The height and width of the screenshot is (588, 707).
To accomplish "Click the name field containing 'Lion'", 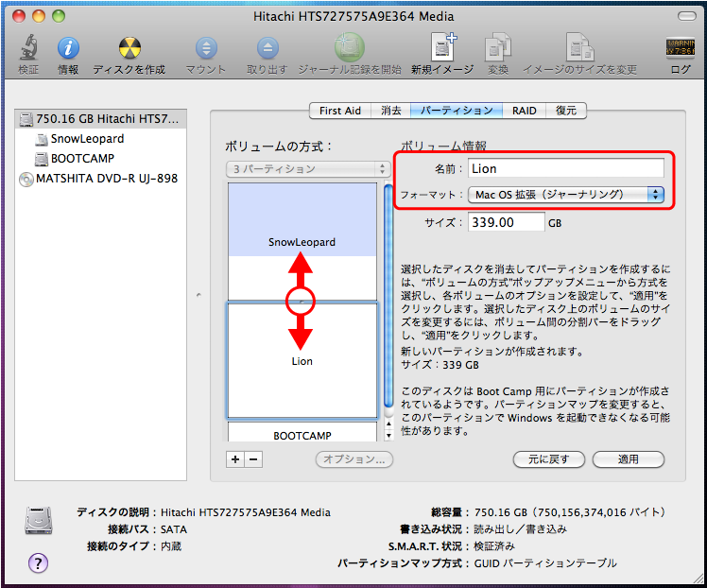I will pos(566,168).
